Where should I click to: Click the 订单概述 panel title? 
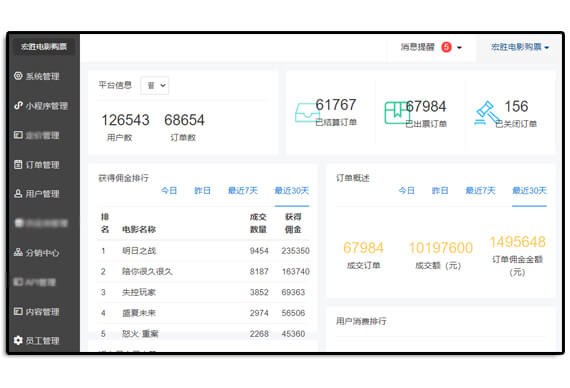click(x=353, y=178)
